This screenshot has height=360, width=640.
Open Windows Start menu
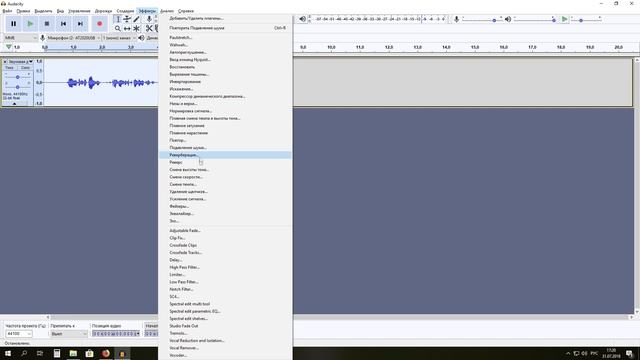(8, 353)
